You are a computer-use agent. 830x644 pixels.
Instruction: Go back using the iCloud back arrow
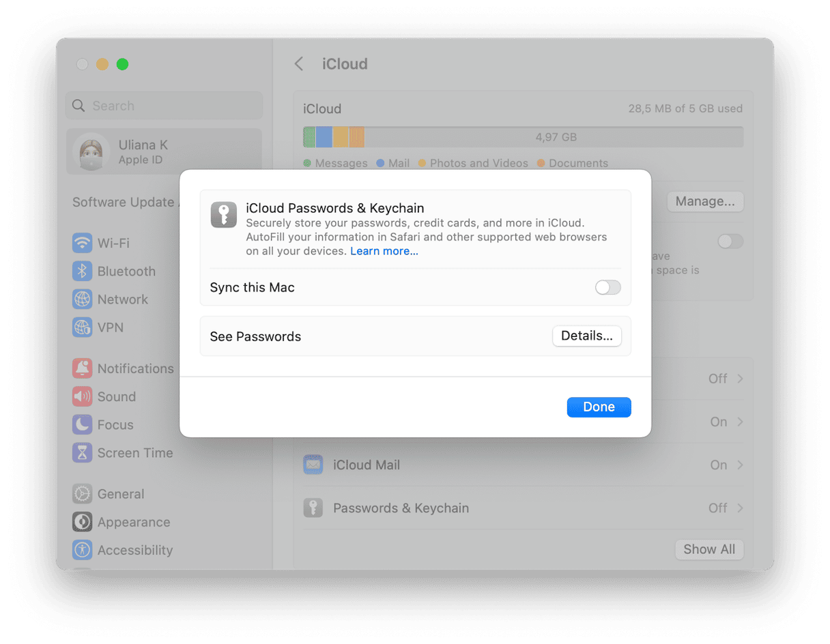point(298,63)
